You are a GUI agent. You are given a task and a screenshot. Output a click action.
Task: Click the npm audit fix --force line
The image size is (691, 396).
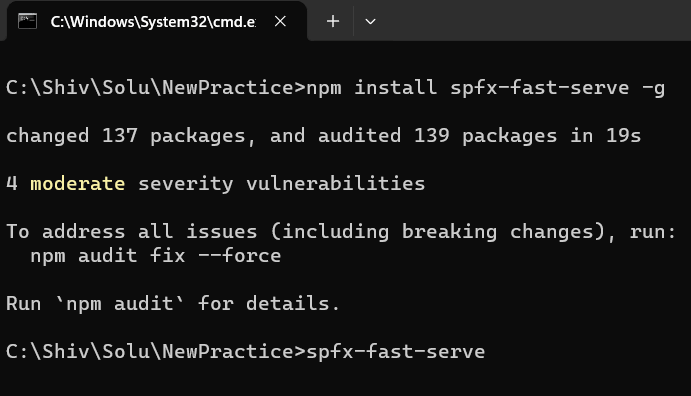click(156, 255)
